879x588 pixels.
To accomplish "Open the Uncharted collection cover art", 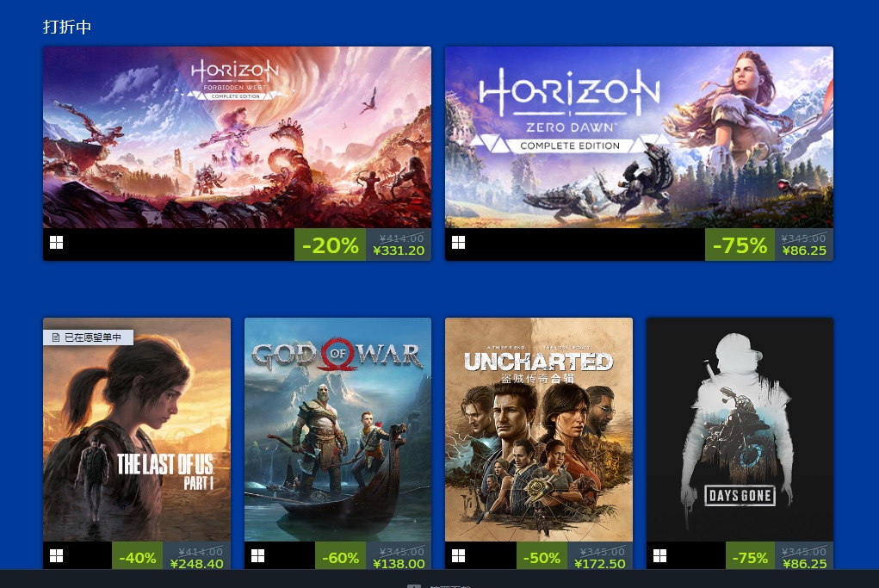I will coord(539,430).
